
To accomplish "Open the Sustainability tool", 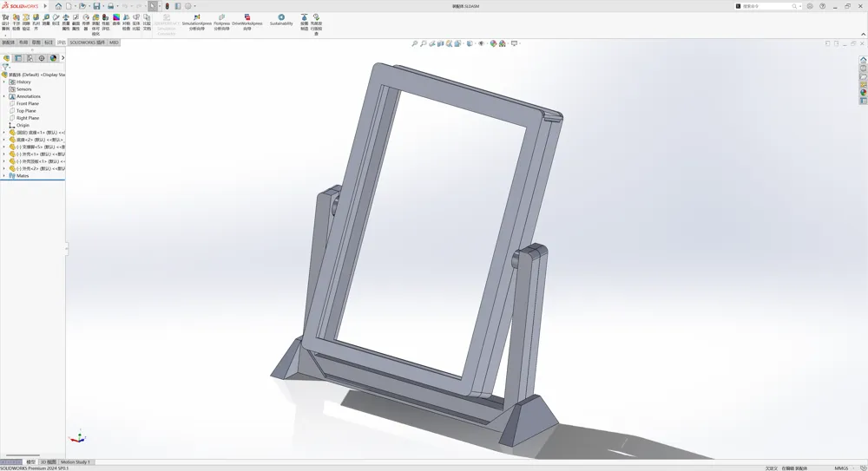I will (281, 20).
